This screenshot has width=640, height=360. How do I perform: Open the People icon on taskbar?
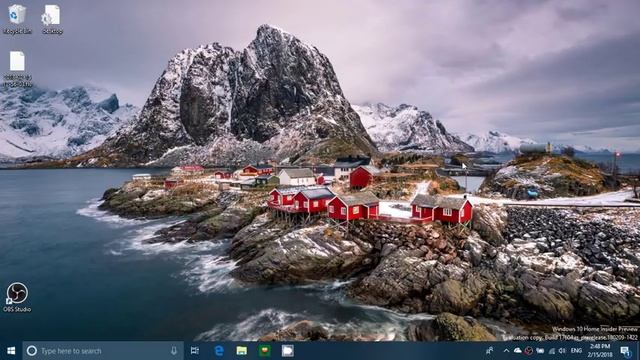click(x=489, y=351)
